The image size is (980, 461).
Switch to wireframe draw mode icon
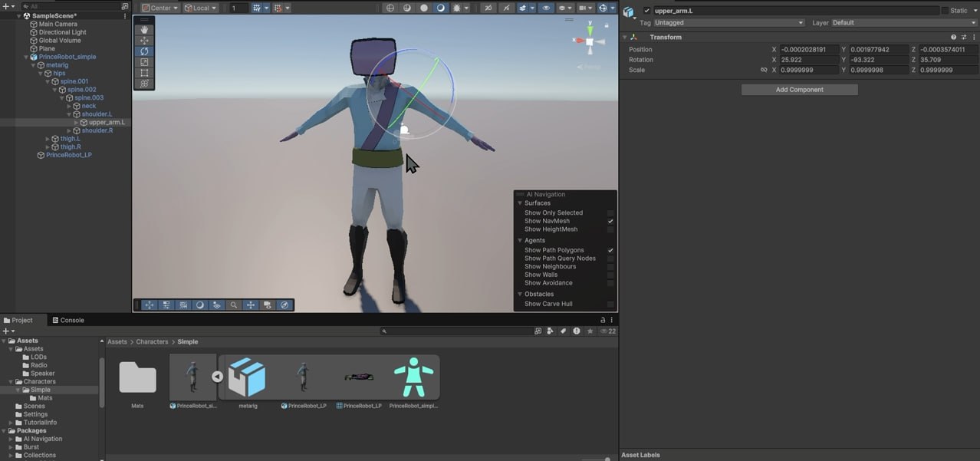pos(390,8)
